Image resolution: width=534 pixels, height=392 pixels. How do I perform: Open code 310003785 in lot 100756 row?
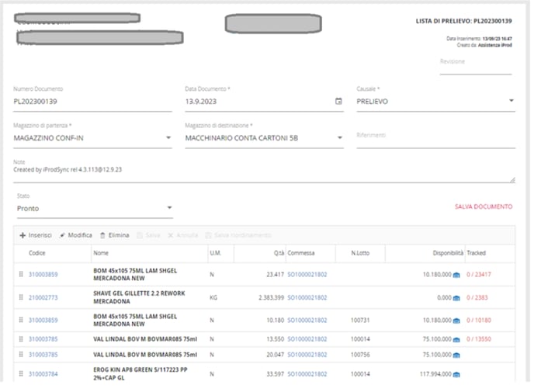[x=43, y=355]
